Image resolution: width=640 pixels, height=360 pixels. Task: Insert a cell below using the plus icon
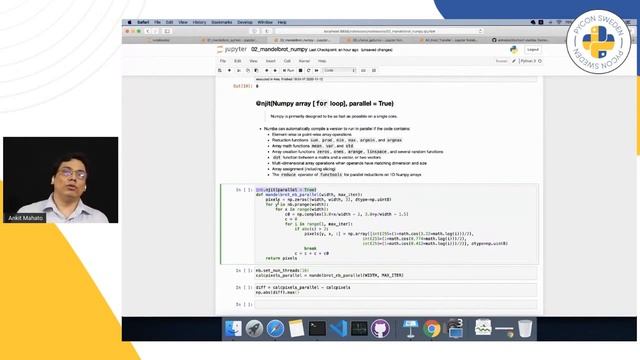click(229, 71)
